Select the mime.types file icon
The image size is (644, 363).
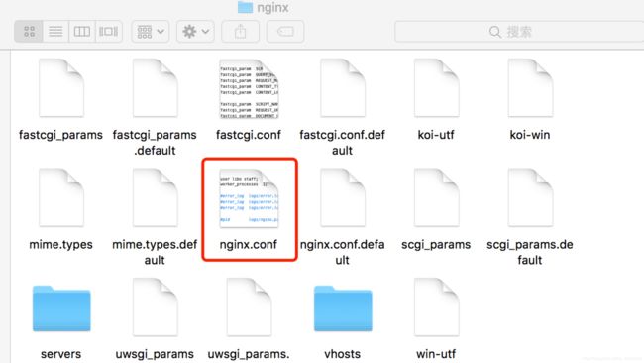click(61, 197)
